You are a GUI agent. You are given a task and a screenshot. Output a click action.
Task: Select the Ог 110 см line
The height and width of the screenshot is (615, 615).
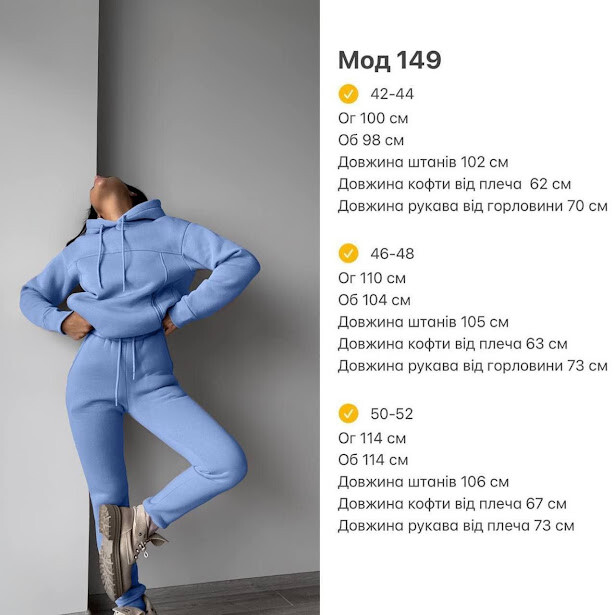372,278
